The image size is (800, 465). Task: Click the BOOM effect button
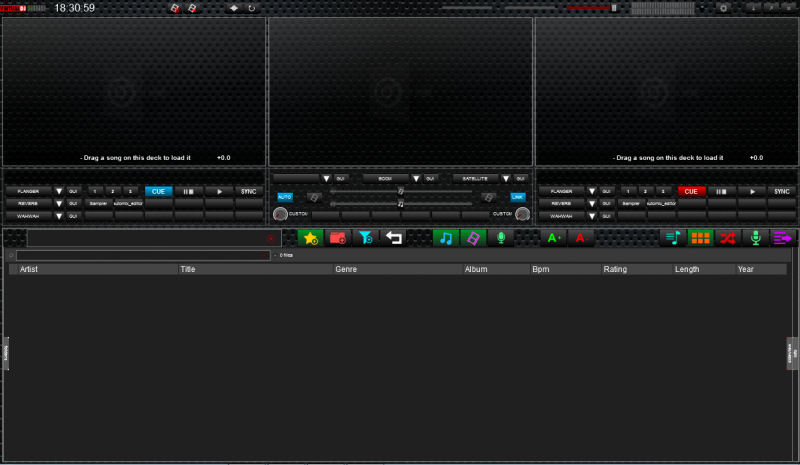click(x=386, y=179)
